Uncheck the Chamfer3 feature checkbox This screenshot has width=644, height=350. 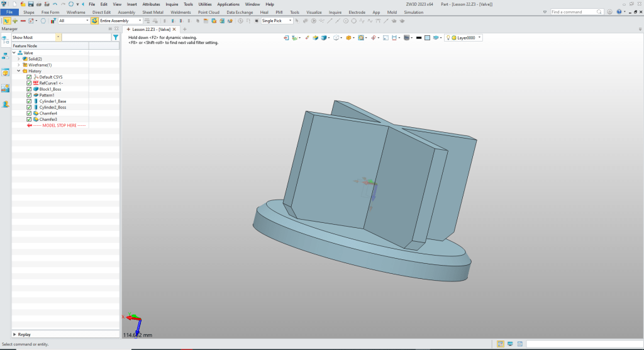pos(29,119)
